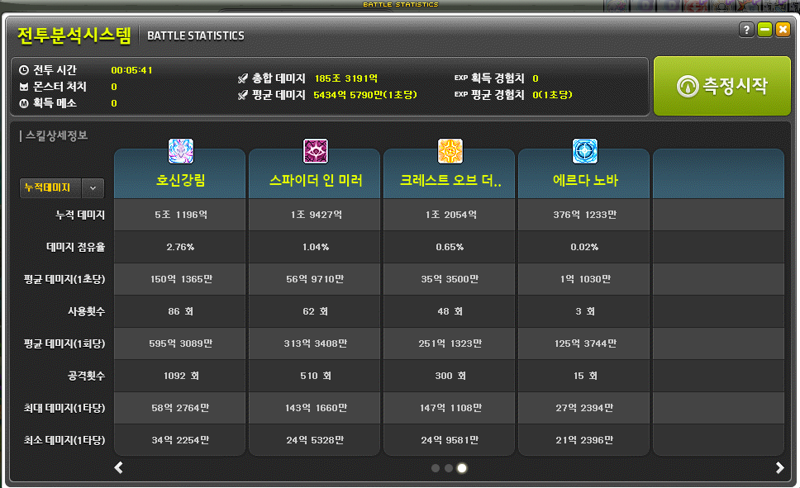Click the 데미지 점유율 row label
Screen dimensions: 800x488
pos(76,247)
